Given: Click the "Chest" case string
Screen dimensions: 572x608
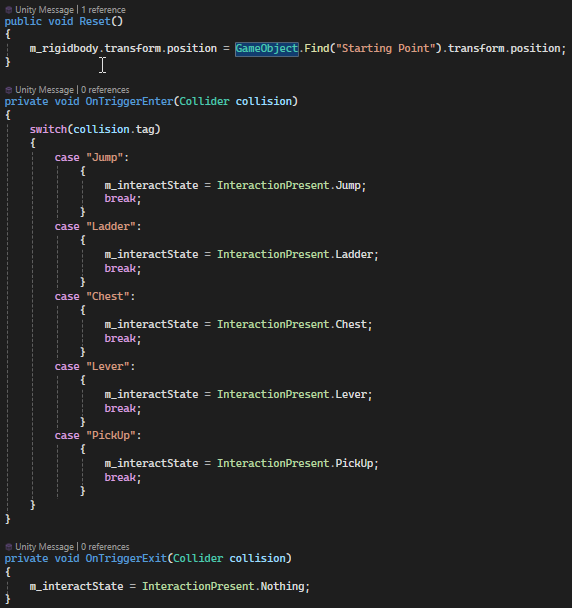Looking at the screenshot, I should click(x=108, y=297).
